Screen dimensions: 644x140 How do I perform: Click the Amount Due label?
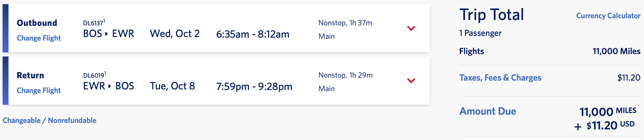click(x=488, y=111)
